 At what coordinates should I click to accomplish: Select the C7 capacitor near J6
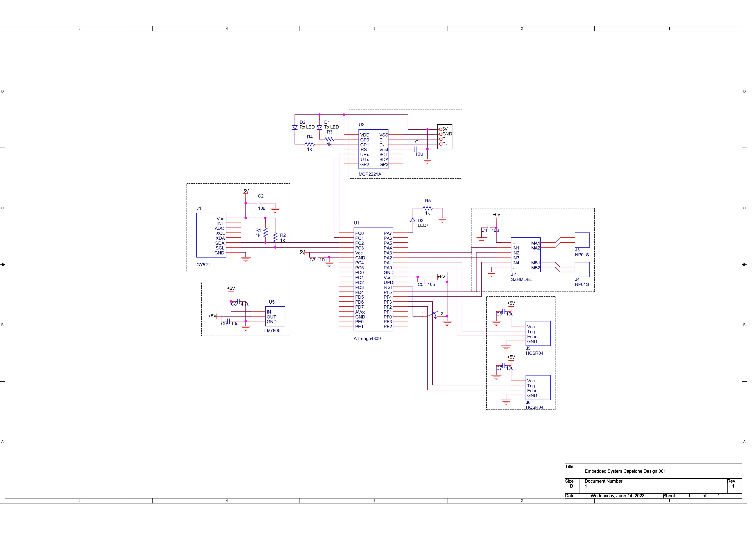pyautogui.click(x=504, y=365)
